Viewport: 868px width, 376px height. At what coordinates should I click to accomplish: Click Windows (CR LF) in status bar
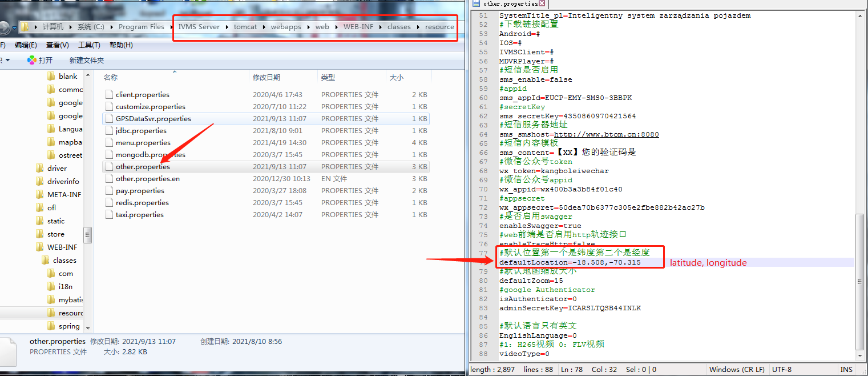pyautogui.click(x=737, y=369)
